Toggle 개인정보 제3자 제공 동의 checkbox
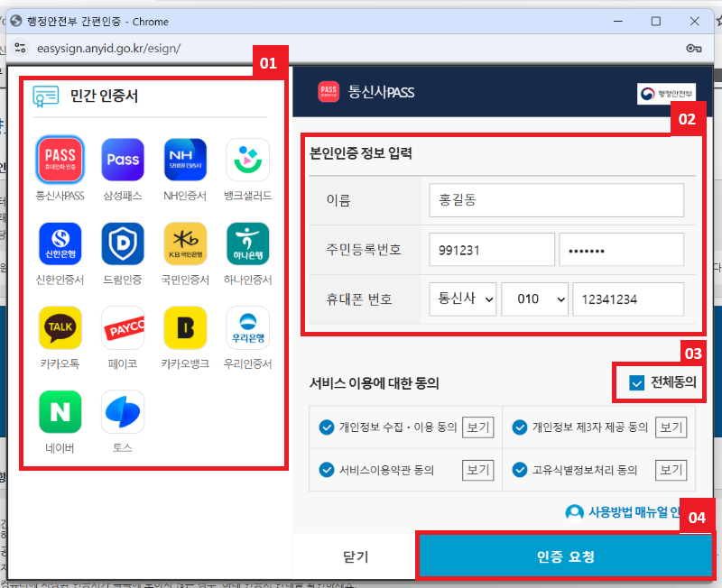The image size is (722, 588). tap(520, 427)
